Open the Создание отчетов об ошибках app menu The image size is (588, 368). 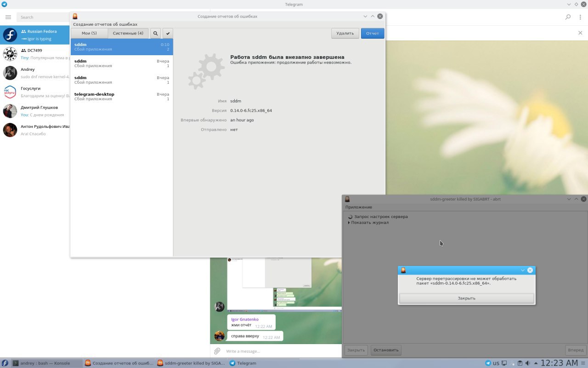pos(105,24)
